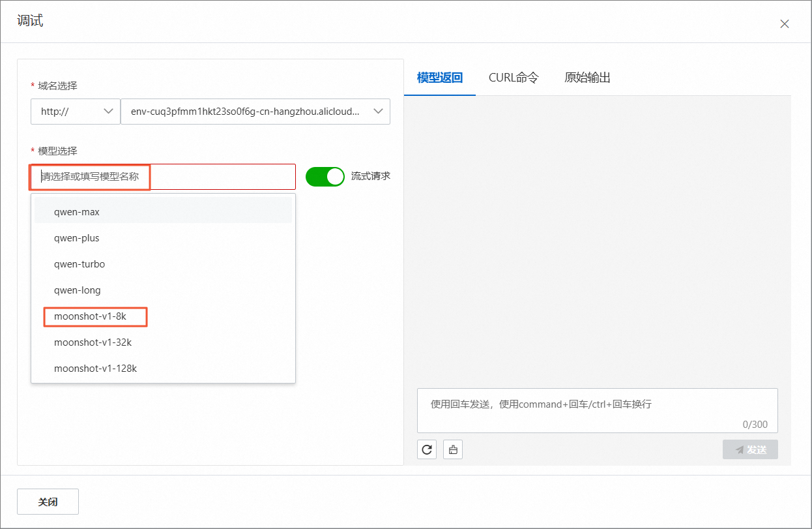Switch to the 模型返回 tab
The height and width of the screenshot is (529, 812).
(440, 78)
